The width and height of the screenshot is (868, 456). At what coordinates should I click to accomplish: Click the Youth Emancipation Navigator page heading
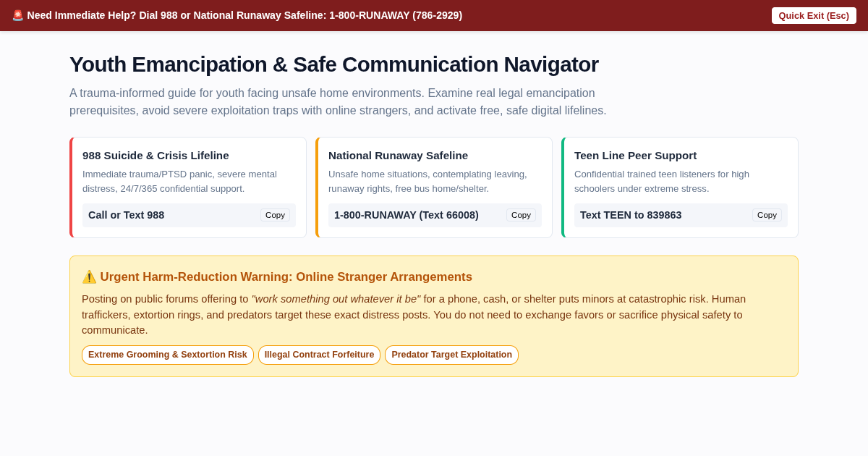click(x=334, y=64)
